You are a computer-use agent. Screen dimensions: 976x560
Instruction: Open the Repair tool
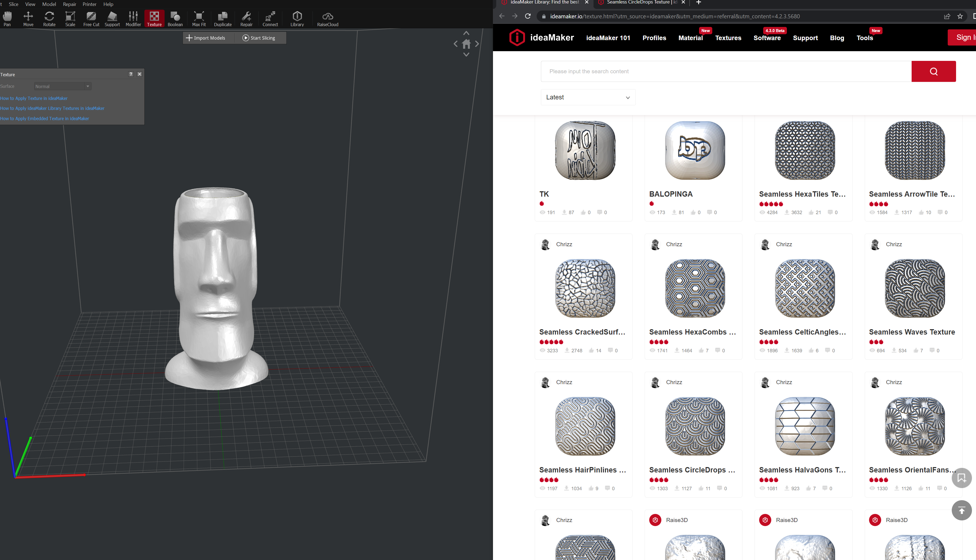246,19
